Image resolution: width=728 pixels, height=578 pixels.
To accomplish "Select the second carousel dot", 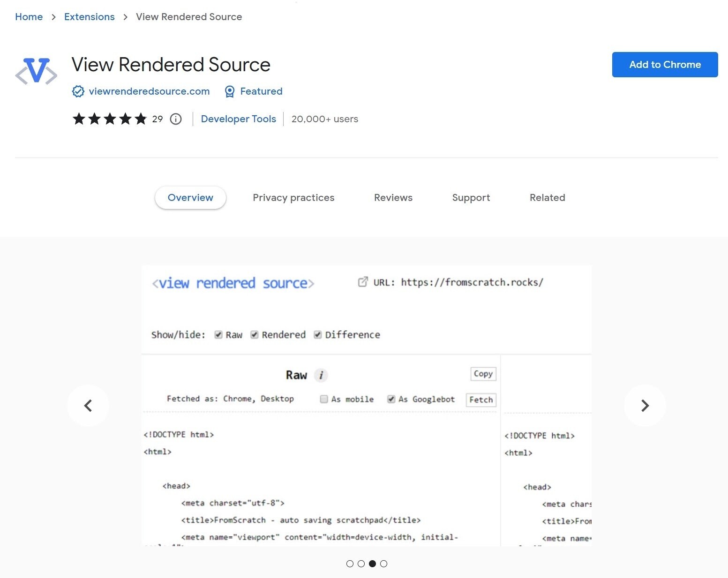I will tap(361, 563).
